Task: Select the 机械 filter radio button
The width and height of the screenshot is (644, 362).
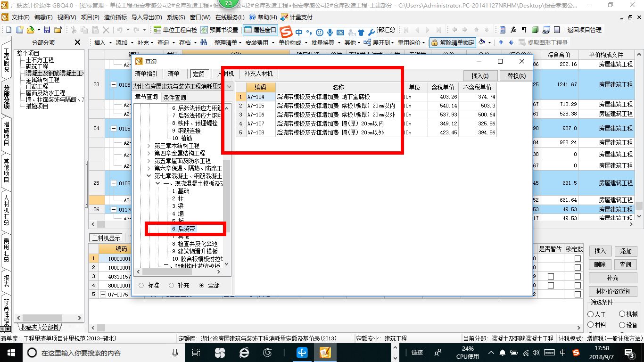Action: click(622, 314)
